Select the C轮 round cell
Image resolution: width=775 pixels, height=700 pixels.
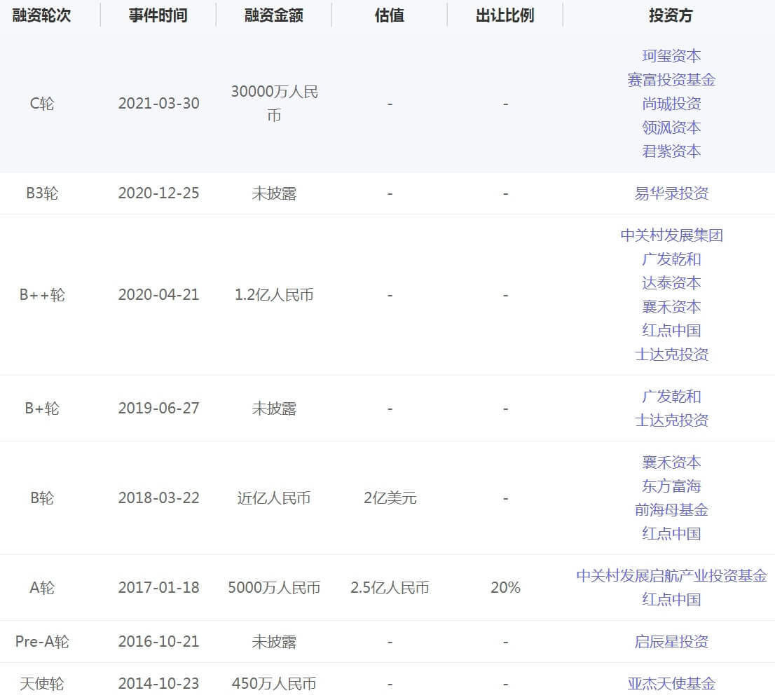coord(42,104)
